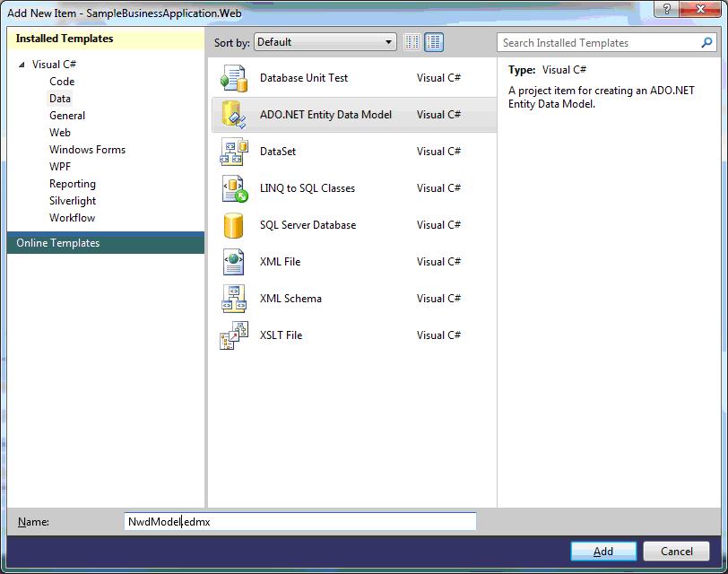Screen dimensions: 728x574
Task: Click the Add button
Action: click(603, 552)
